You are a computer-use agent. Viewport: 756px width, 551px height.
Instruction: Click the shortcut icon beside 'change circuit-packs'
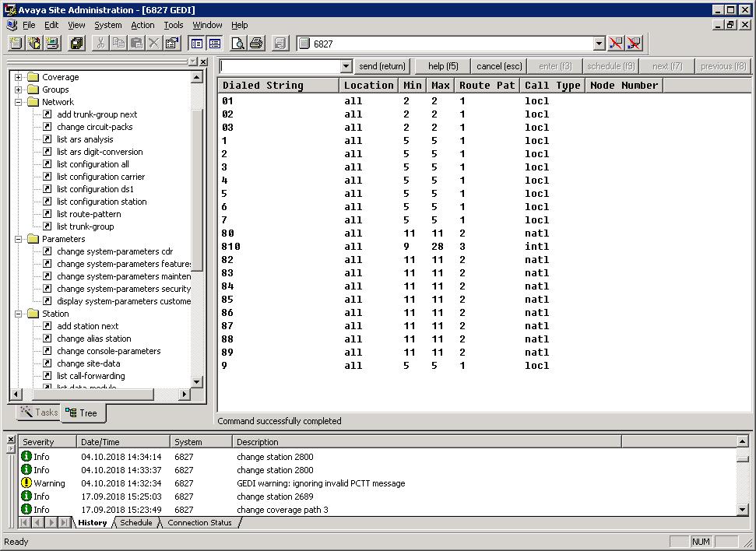coord(47,126)
